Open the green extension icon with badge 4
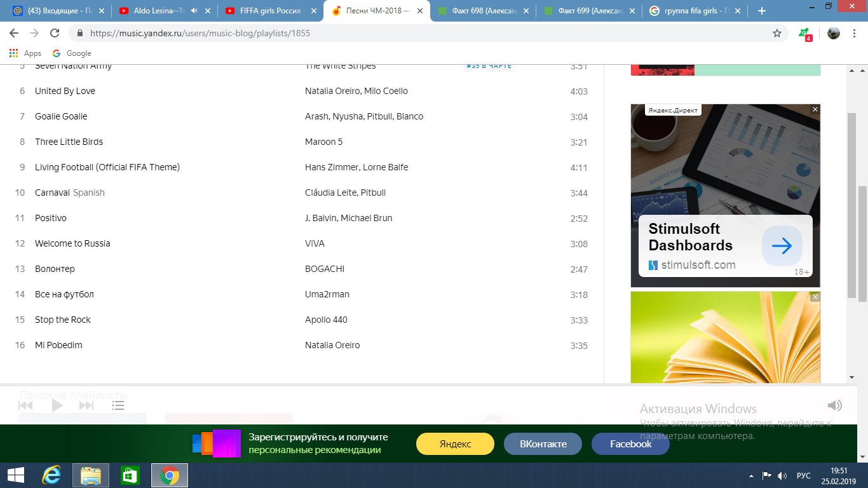The image size is (868, 488). coord(804,34)
